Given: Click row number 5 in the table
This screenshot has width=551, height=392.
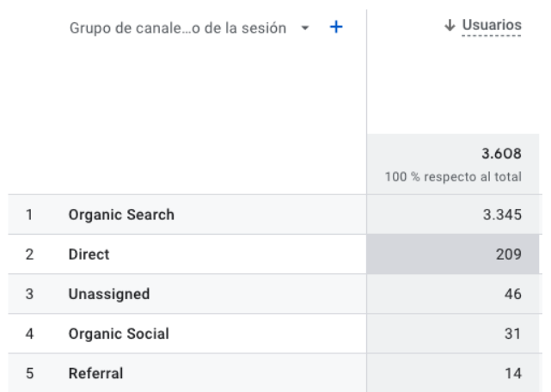Looking at the screenshot, I should [x=29, y=373].
